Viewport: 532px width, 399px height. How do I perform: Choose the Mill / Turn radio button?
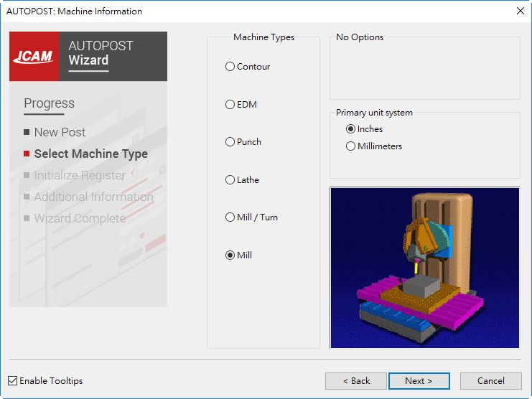coord(230,217)
